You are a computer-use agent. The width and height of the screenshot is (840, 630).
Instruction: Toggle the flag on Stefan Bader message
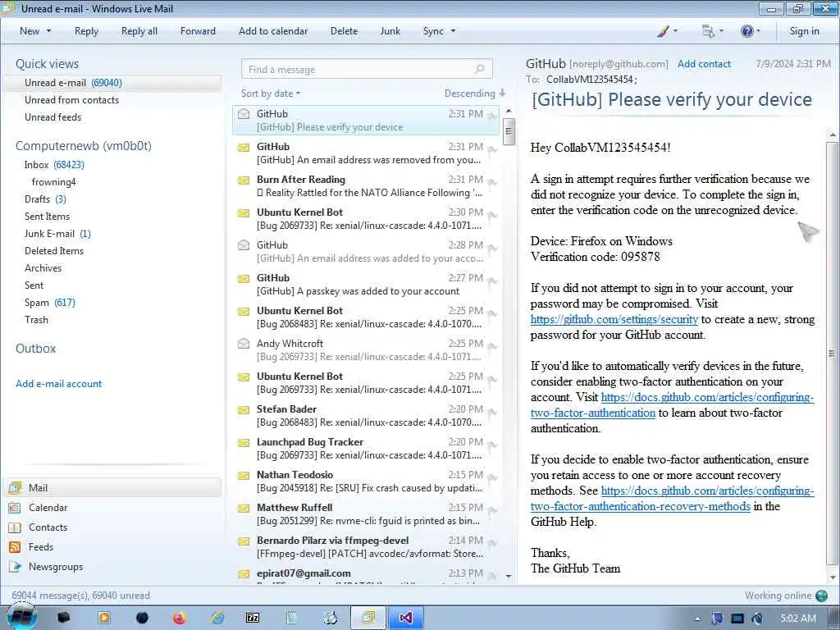pos(492,413)
